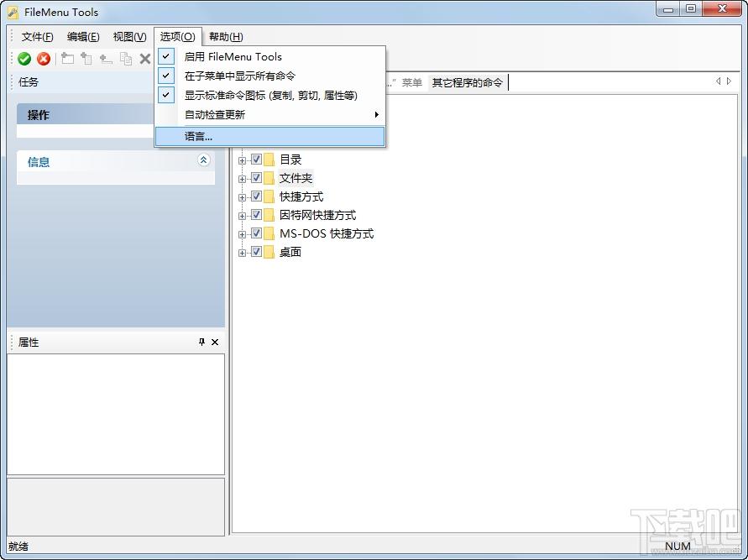Click the Delete X toolbar icon
Screen dimensions: 748x560
145,59
